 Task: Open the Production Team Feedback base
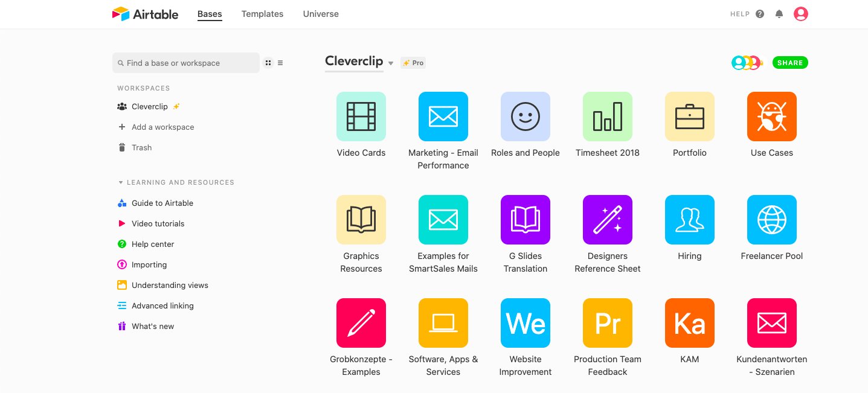(x=608, y=323)
